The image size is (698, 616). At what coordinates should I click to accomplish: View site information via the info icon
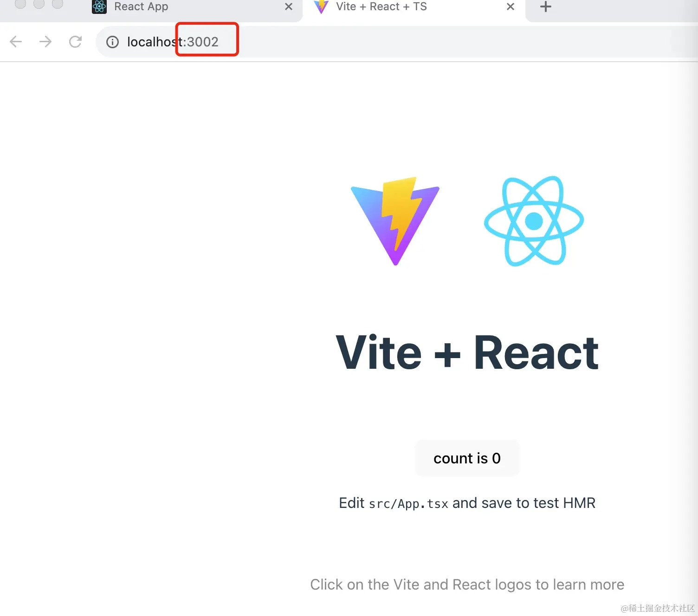[112, 42]
